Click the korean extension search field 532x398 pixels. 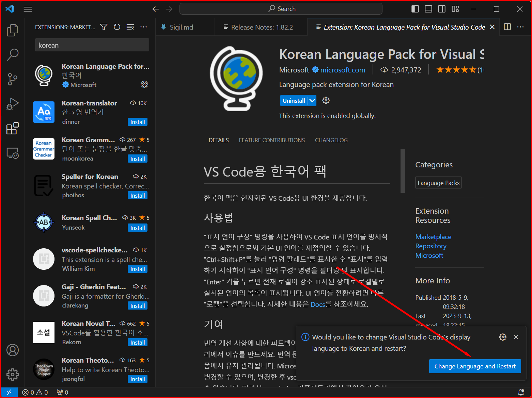92,45
